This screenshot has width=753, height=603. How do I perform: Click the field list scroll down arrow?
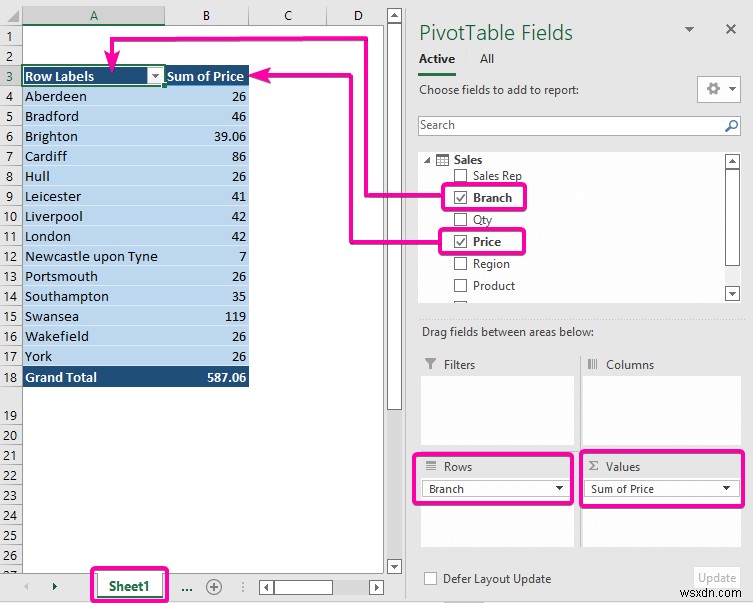click(732, 293)
